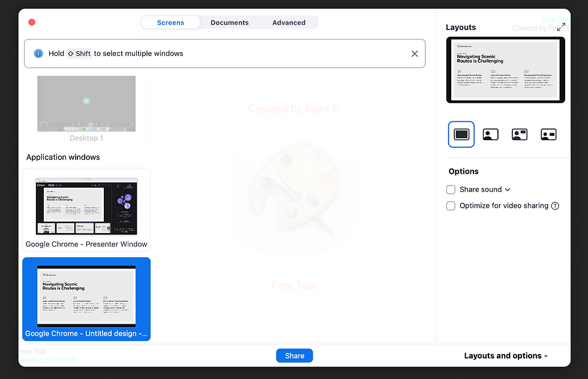Open the Advanced tab
588x379 pixels.
click(x=289, y=22)
